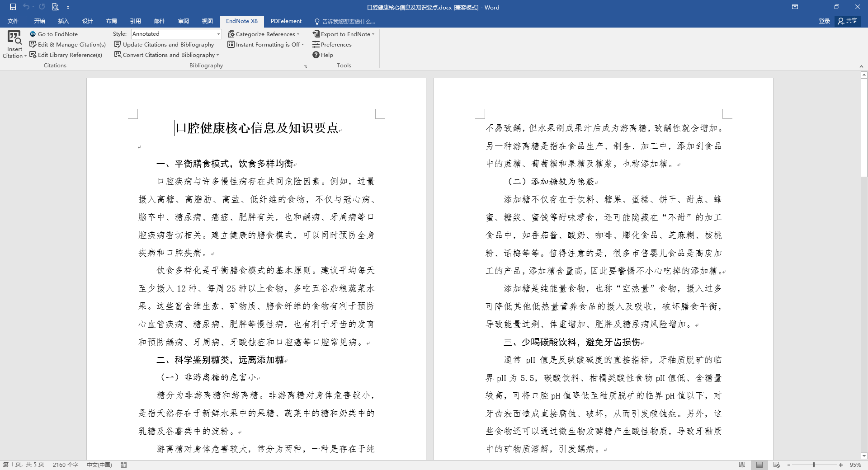Click 登录 to sign in
Screen dimensions: 868x470
tap(824, 21)
